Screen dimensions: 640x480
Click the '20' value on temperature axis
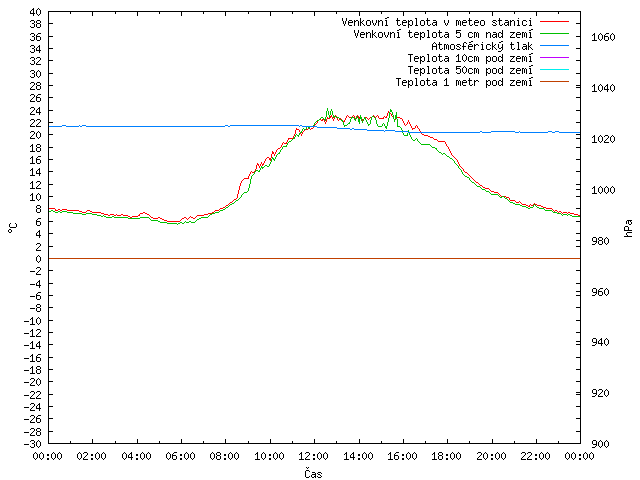tap(36, 136)
